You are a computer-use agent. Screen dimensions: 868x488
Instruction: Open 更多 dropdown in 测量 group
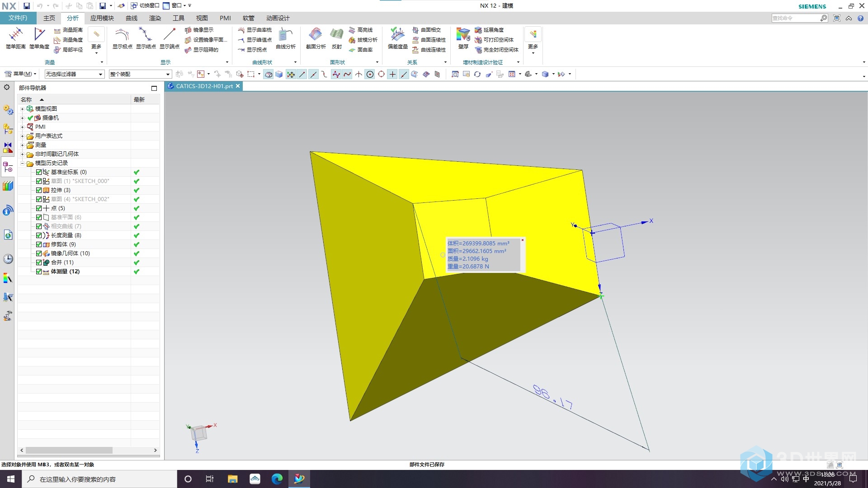click(x=96, y=41)
